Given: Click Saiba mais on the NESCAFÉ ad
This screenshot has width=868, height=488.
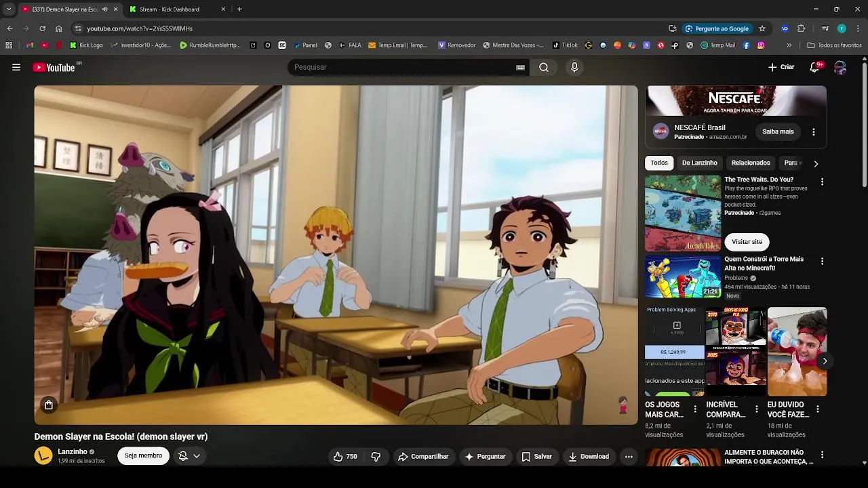Looking at the screenshot, I should tap(778, 131).
